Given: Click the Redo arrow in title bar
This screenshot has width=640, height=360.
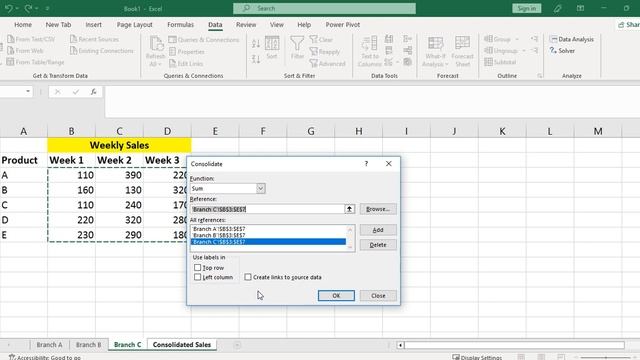Looking at the screenshot, I should 28,8.
